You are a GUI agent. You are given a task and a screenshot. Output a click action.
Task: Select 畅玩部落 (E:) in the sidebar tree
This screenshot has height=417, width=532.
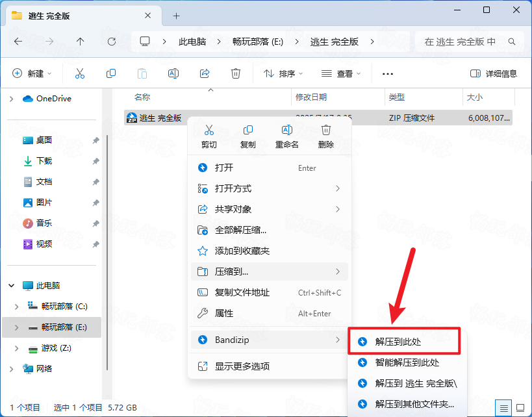(x=51, y=327)
